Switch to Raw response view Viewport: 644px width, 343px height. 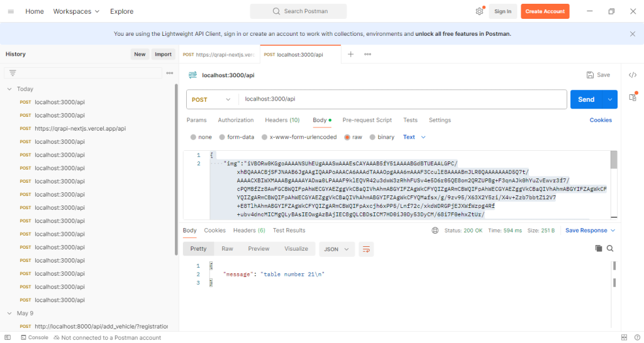point(227,249)
